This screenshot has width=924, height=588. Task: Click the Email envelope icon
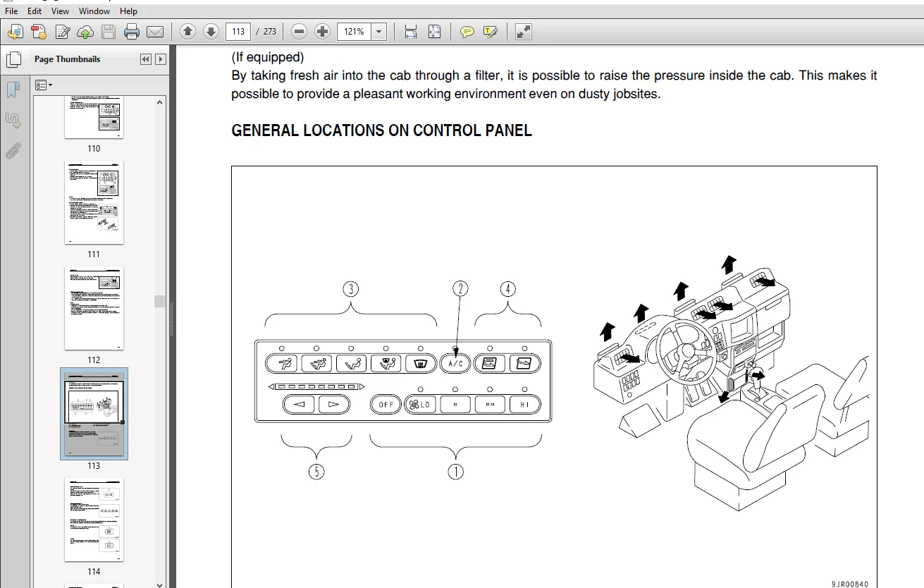[x=155, y=32]
